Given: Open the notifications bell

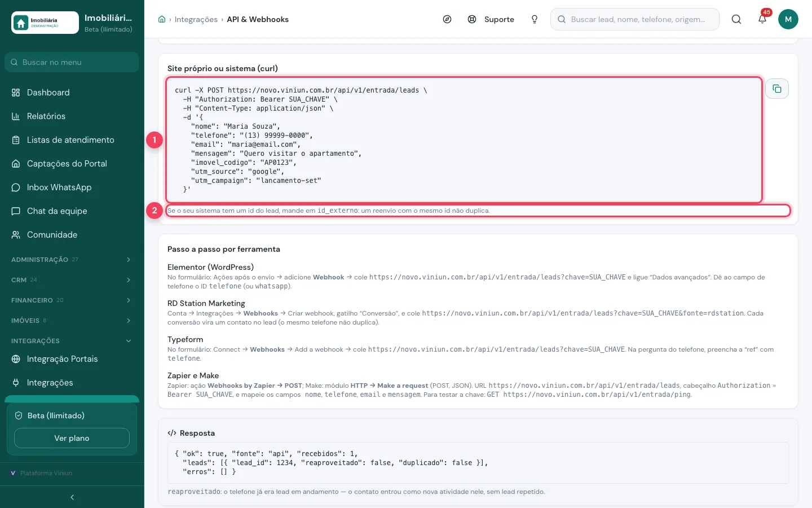Looking at the screenshot, I should pyautogui.click(x=762, y=19).
